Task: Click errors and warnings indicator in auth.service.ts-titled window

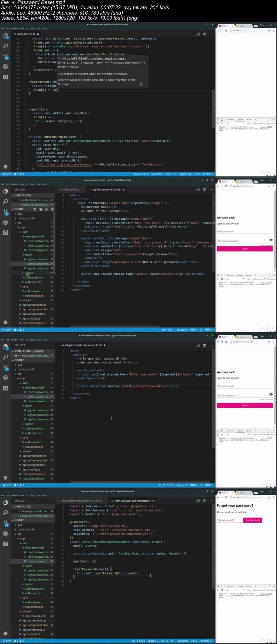Action: (x=19, y=174)
